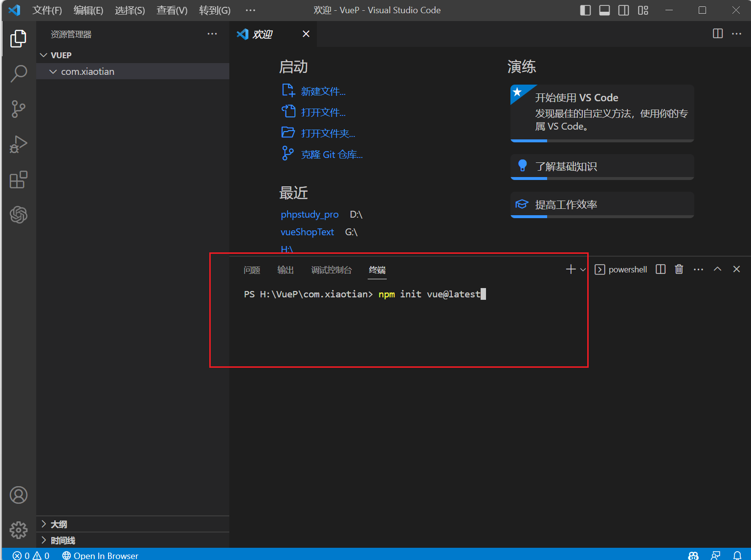Expand the 时间线 timeline section
Screen dimensions: 751x560
(133, 540)
